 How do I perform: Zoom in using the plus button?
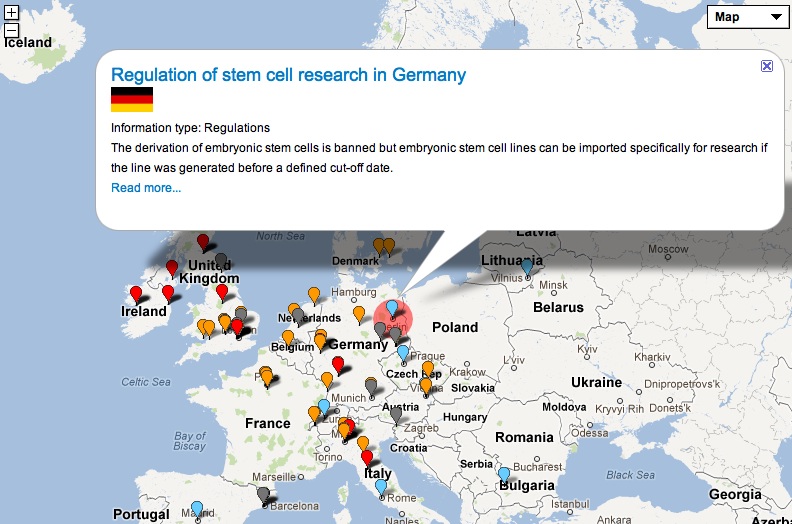pyautogui.click(x=12, y=14)
